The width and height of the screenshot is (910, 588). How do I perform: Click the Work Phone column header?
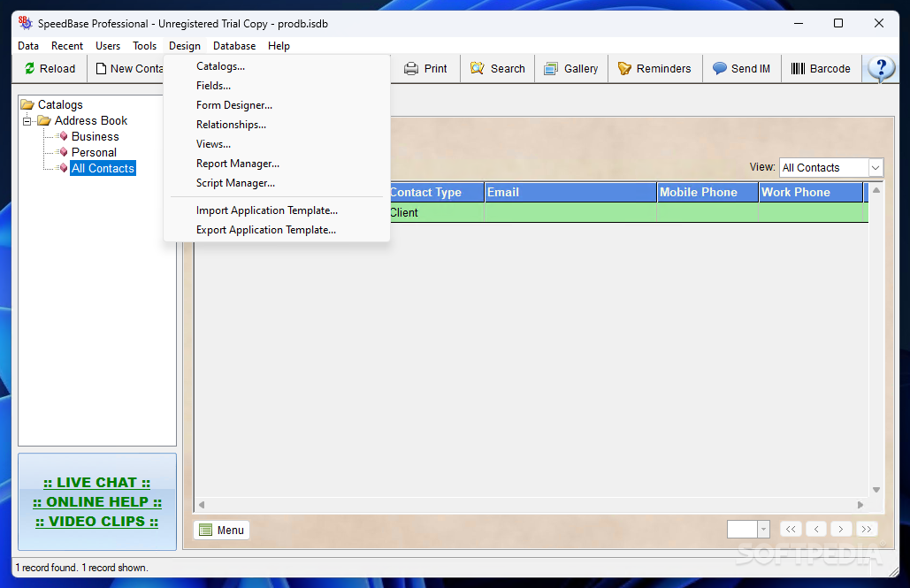pos(811,192)
